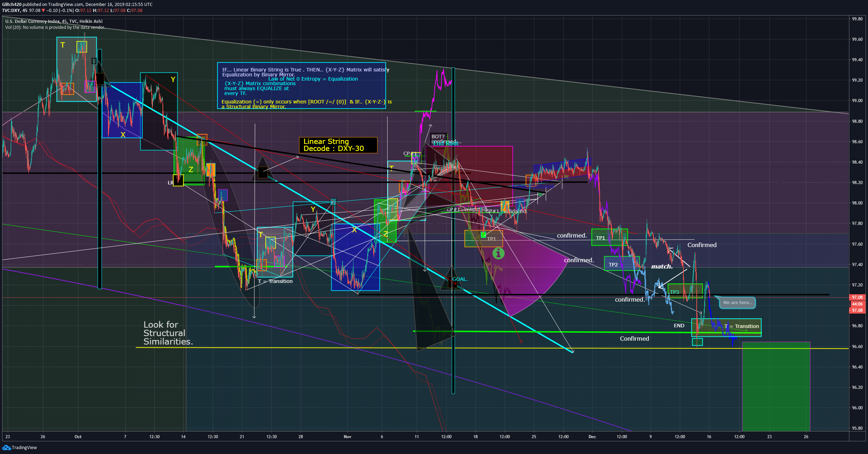Image resolution: width=868 pixels, height=454 pixels.
Task: Click the Oct label on time axis
Action: coord(78,437)
